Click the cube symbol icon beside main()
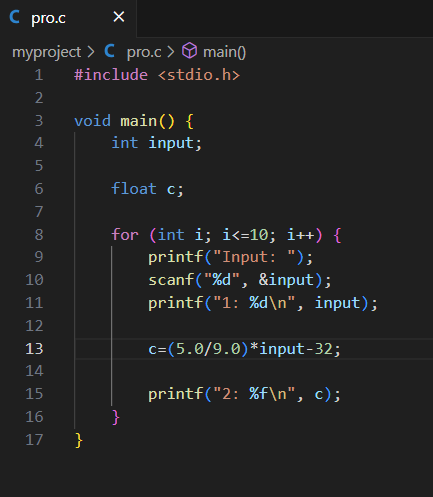 189,51
